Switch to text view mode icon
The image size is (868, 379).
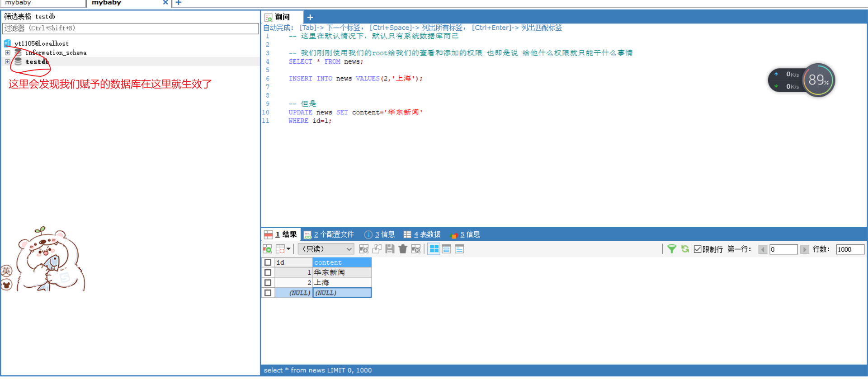(x=459, y=249)
